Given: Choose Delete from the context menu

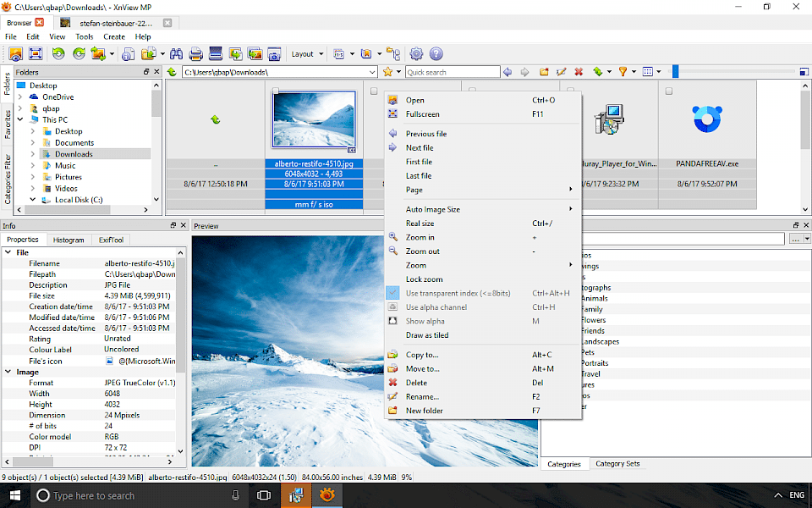Looking at the screenshot, I should click(482, 383).
